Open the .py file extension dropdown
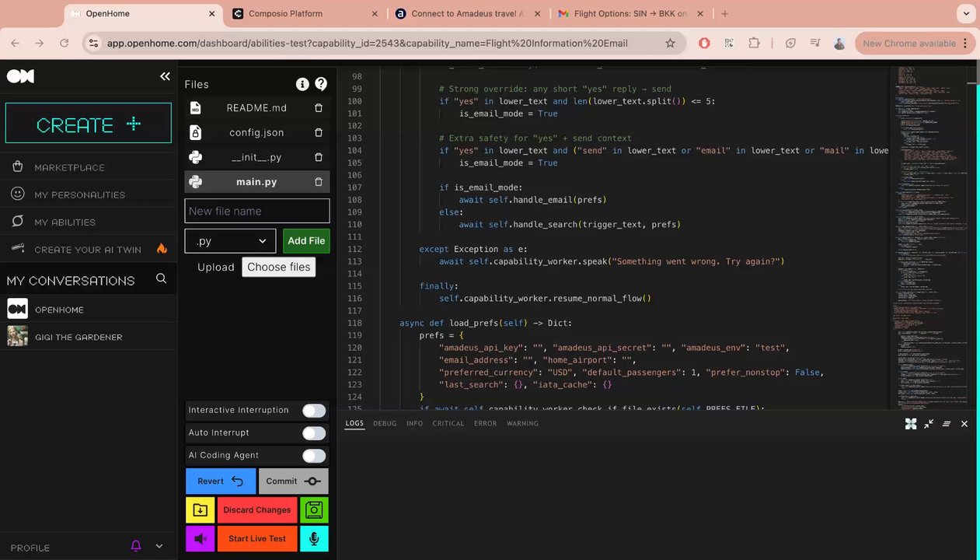The width and height of the screenshot is (980, 560). click(230, 241)
